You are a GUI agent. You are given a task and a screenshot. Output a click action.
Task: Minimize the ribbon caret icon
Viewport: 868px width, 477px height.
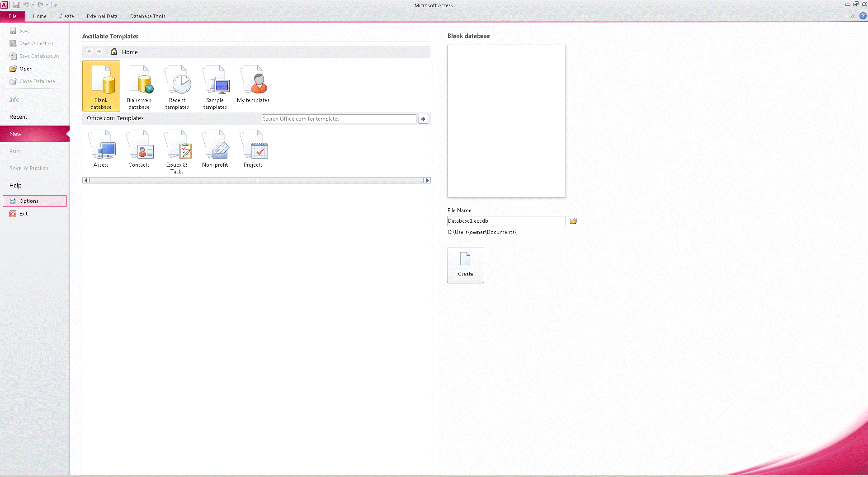pyautogui.click(x=853, y=16)
